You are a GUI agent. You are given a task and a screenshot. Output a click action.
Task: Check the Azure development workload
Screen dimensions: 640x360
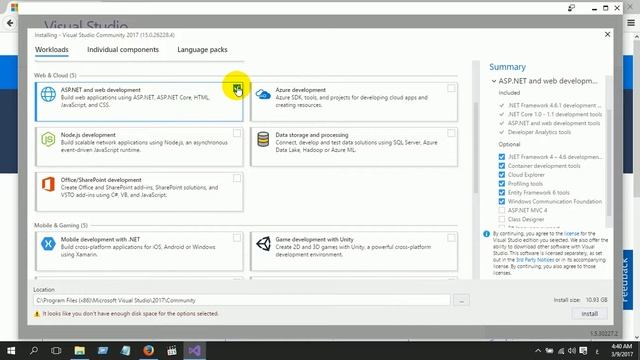coord(451,88)
